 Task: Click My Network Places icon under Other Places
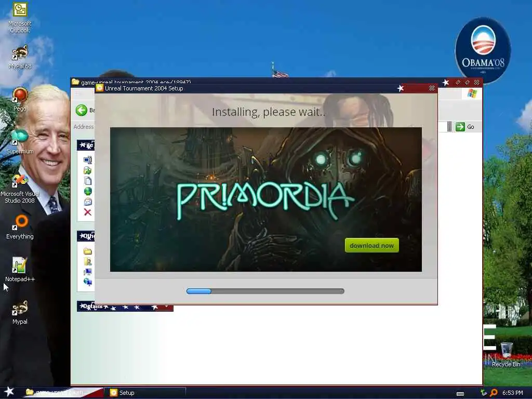click(x=87, y=282)
